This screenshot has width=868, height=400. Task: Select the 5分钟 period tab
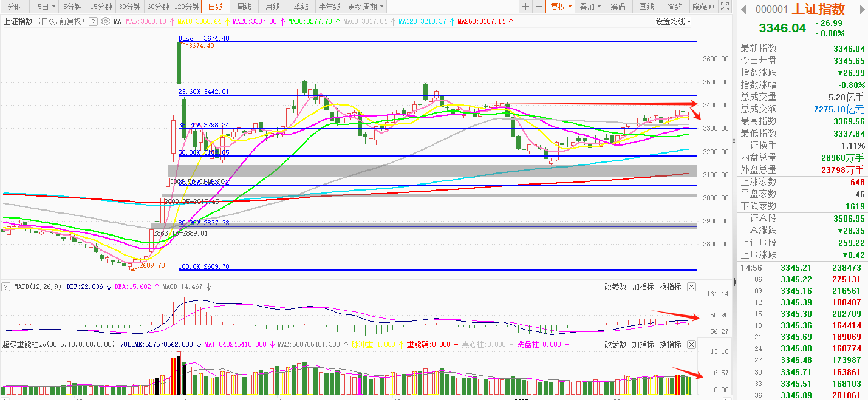[72, 7]
